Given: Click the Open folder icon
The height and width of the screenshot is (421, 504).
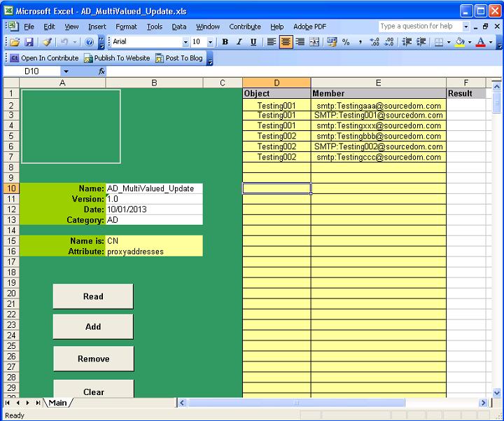Looking at the screenshot, I should coord(15,42).
